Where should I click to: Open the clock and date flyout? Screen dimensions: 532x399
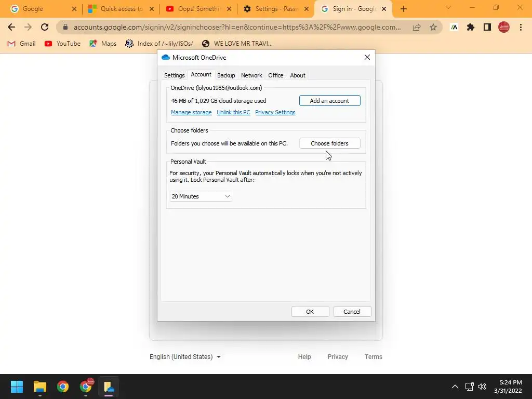coord(508,387)
